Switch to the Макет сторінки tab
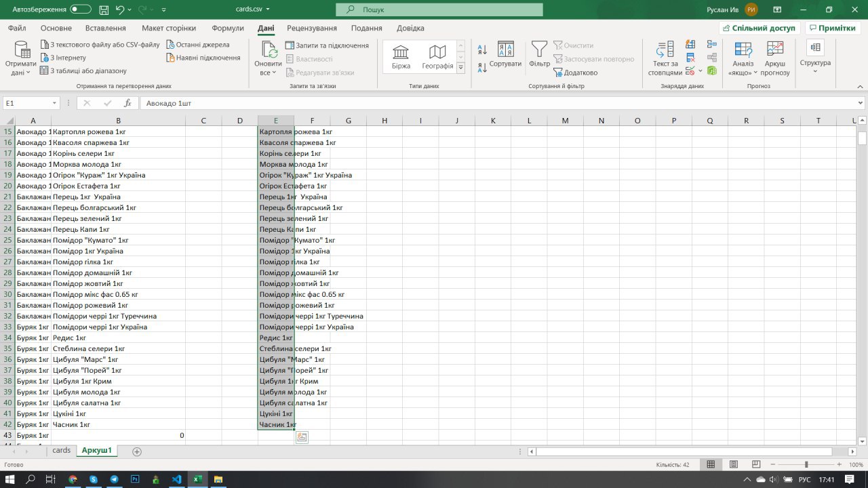Screen dimensions: 868x488 click(x=169, y=28)
